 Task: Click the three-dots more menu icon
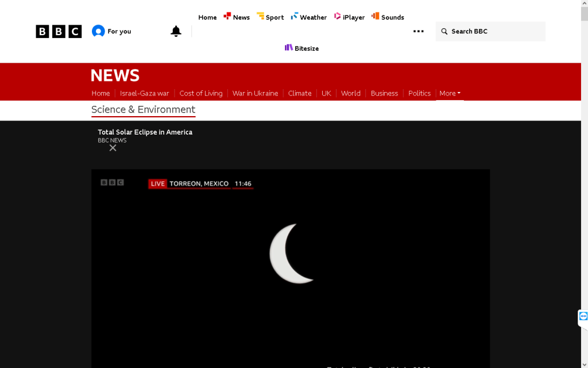pyautogui.click(x=419, y=32)
